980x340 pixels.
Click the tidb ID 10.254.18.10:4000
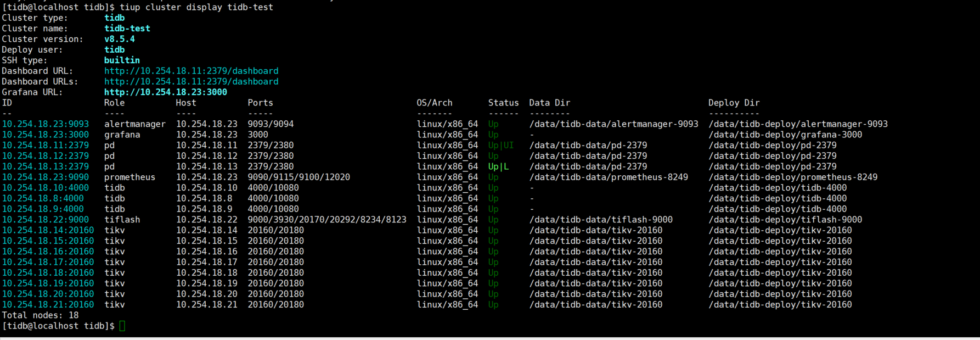pyautogui.click(x=45, y=188)
